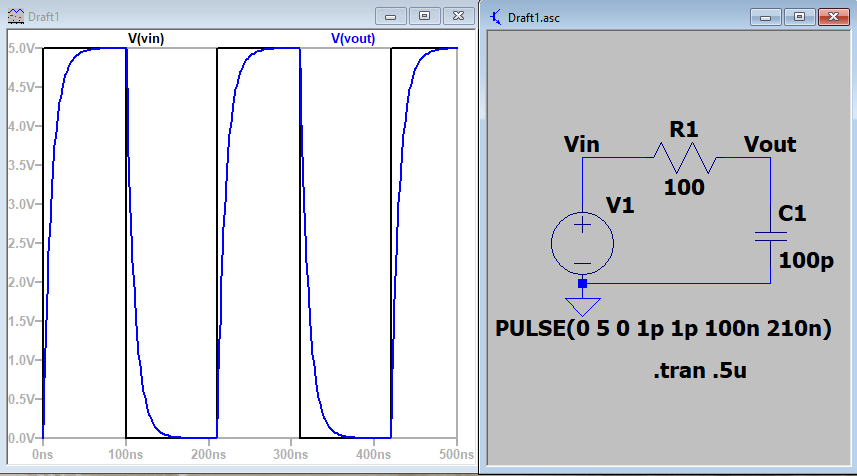Image resolution: width=857 pixels, height=476 pixels.
Task: Click the V(vout) trace label
Action: (353, 38)
